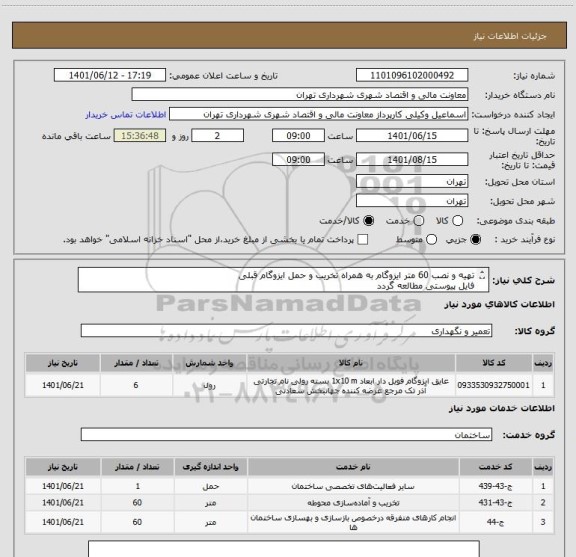Click the نام خدمت column header

coord(353,467)
